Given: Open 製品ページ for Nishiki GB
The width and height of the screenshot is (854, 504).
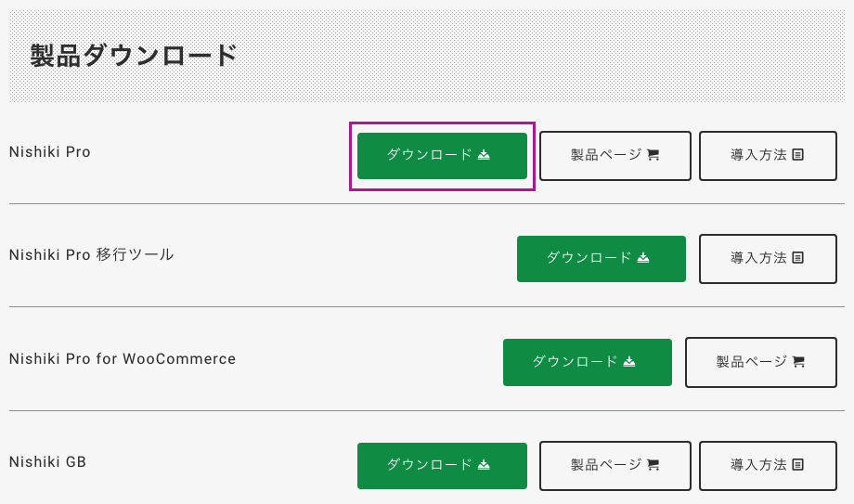Looking at the screenshot, I should [615, 466].
